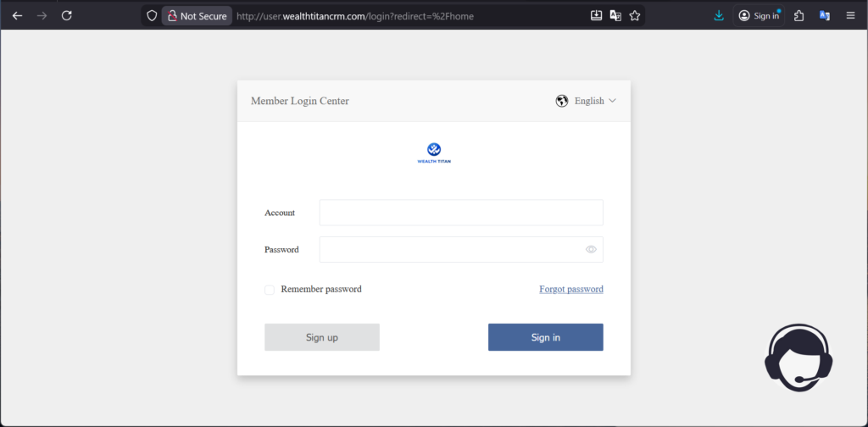The height and width of the screenshot is (427, 868).
Task: Focus the Account input field
Action: [461, 213]
